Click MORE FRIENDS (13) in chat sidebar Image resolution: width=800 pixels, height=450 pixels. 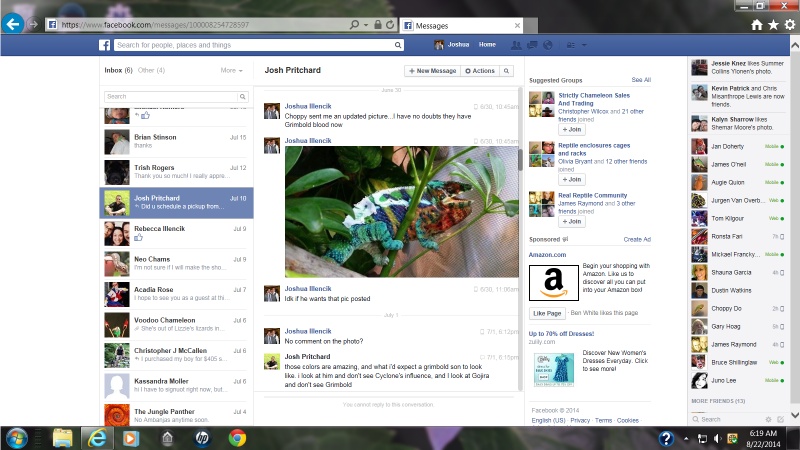[x=719, y=401]
